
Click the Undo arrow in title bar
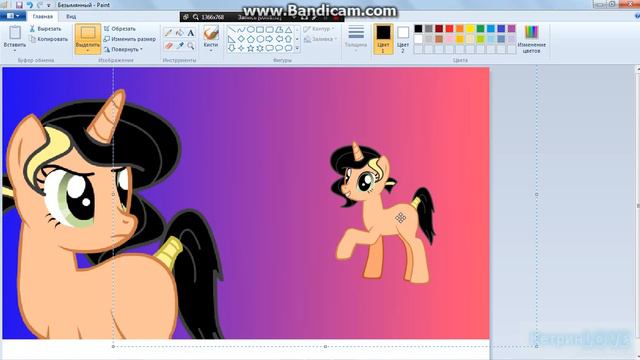(x=29, y=5)
